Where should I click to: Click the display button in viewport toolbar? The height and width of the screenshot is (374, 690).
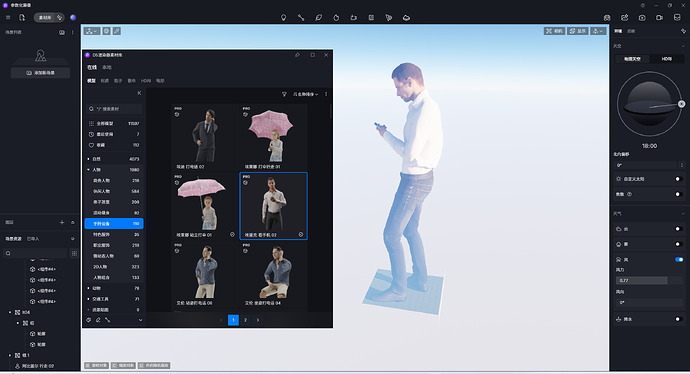[x=578, y=31]
